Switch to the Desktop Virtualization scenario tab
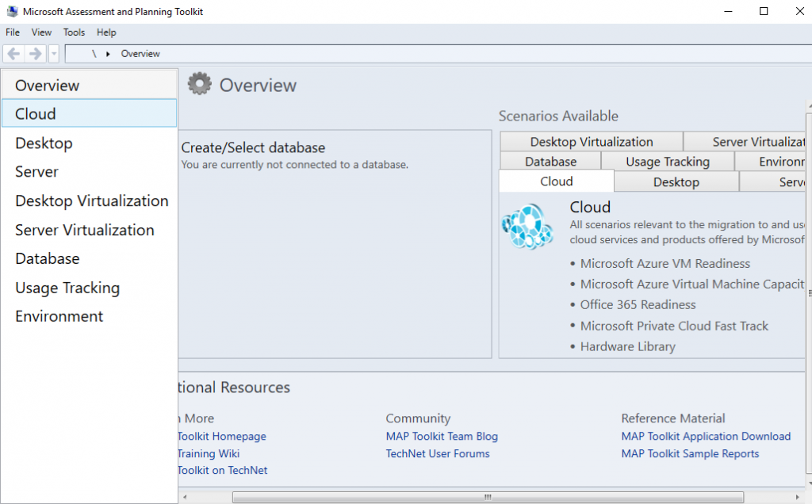Image resolution: width=812 pixels, height=504 pixels. tap(592, 142)
